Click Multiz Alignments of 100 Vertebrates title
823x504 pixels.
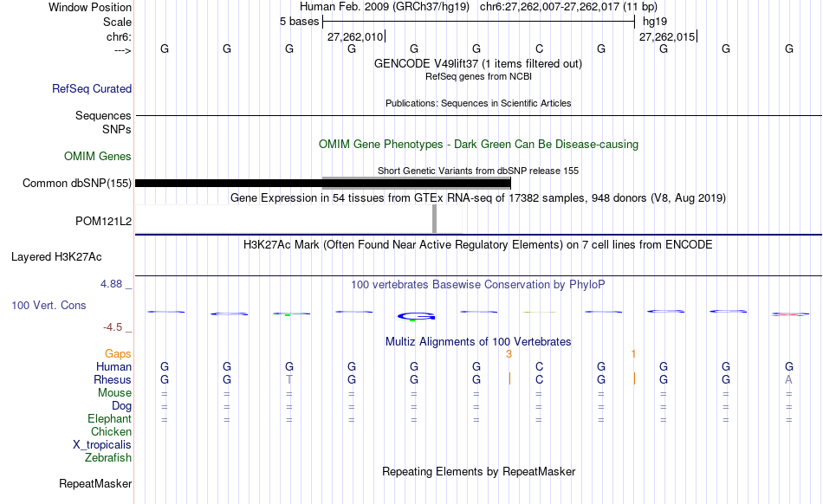[478, 342]
